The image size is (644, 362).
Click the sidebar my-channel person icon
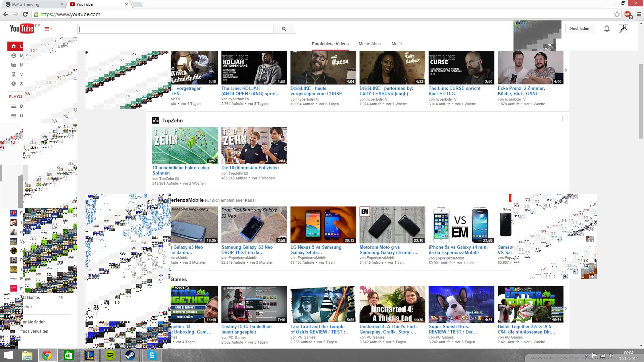14,56
